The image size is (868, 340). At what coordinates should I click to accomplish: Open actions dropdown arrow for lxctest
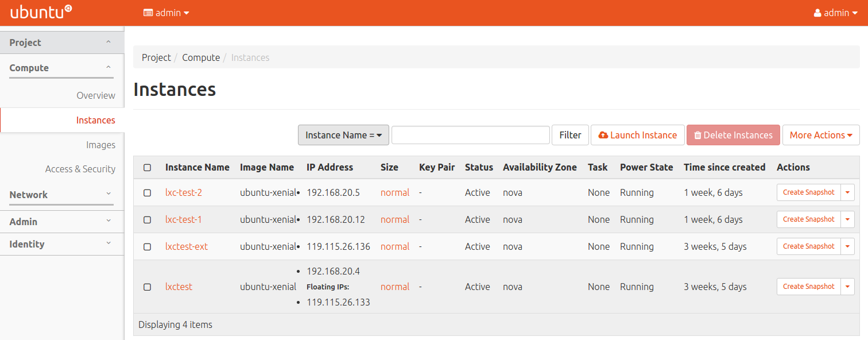(847, 287)
